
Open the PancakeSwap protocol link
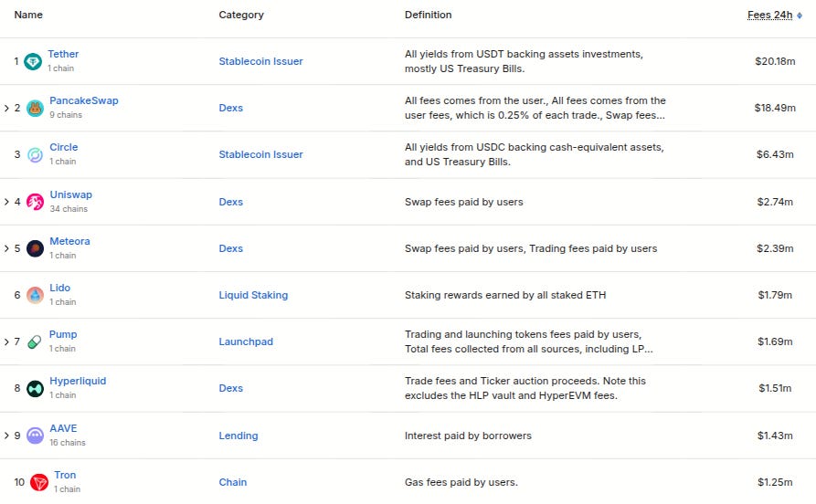pyautogui.click(x=84, y=100)
